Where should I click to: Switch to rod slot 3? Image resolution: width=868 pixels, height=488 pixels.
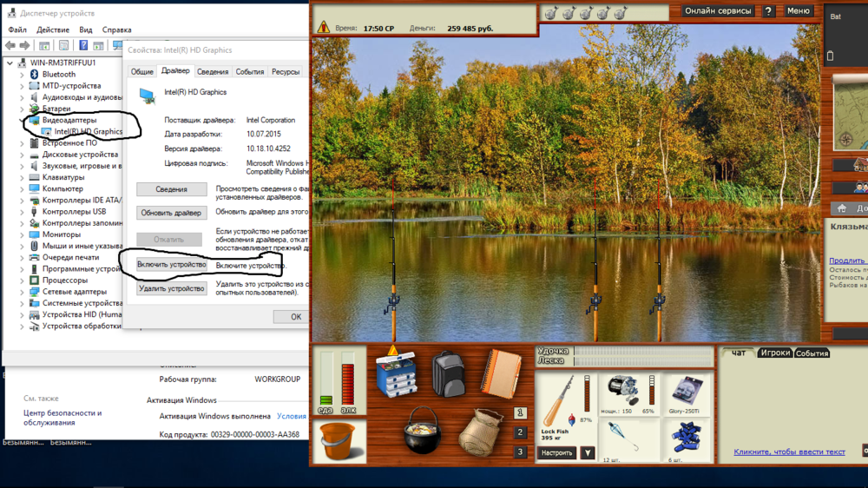520,452
